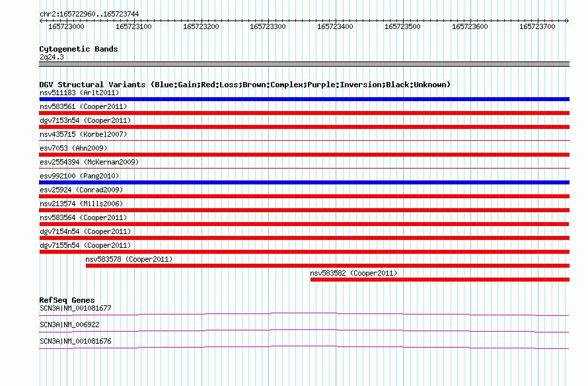The width and height of the screenshot is (588, 386).
Task: Click the DGV Structural Variants track title
Action: pyautogui.click(x=244, y=85)
